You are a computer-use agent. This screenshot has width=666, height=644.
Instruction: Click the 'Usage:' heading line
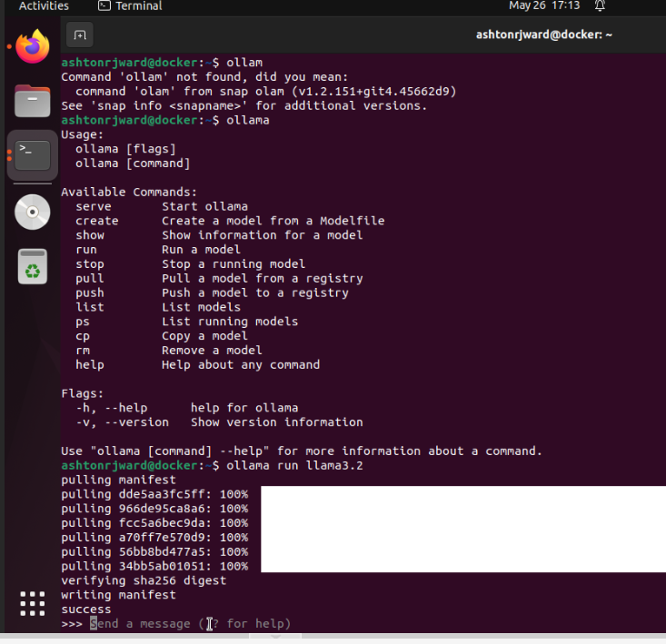coord(83,135)
